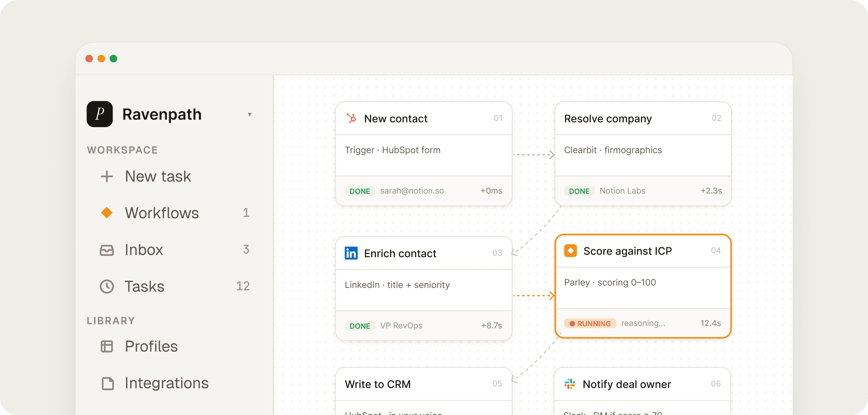The width and height of the screenshot is (868, 415).
Task: Select the Score against ICP node title
Action: click(x=627, y=251)
